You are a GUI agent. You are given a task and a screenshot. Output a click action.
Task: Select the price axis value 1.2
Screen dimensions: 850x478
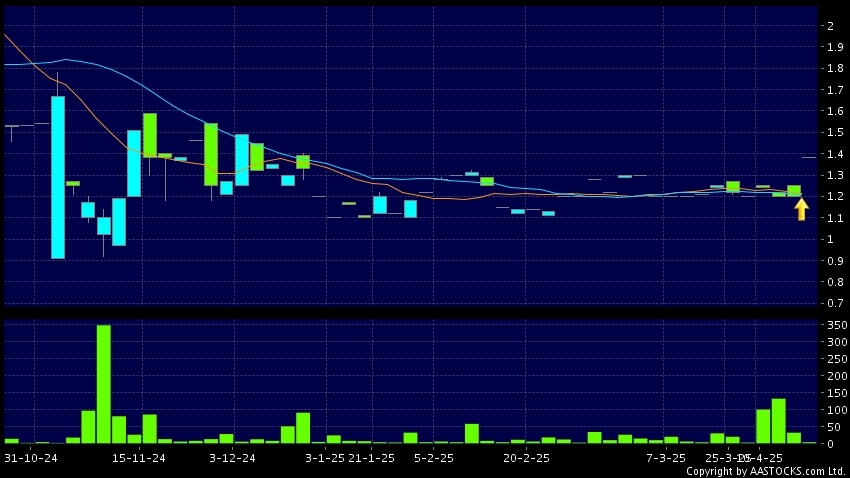click(x=835, y=196)
